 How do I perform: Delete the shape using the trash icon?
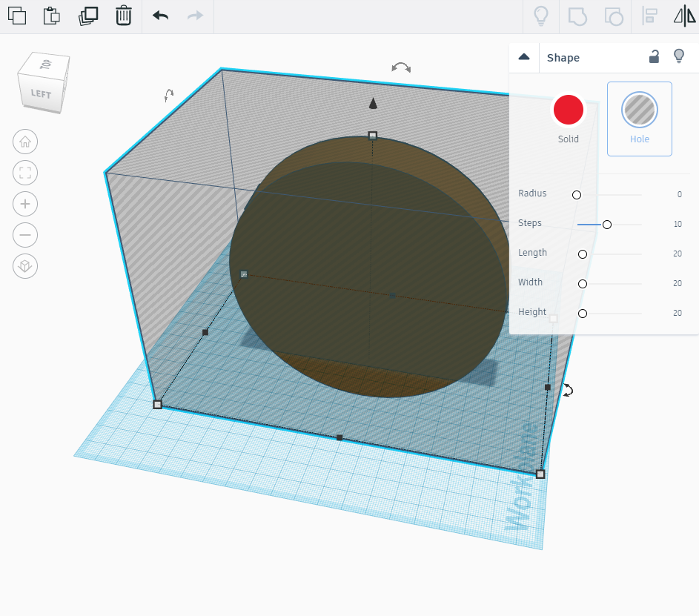point(123,15)
